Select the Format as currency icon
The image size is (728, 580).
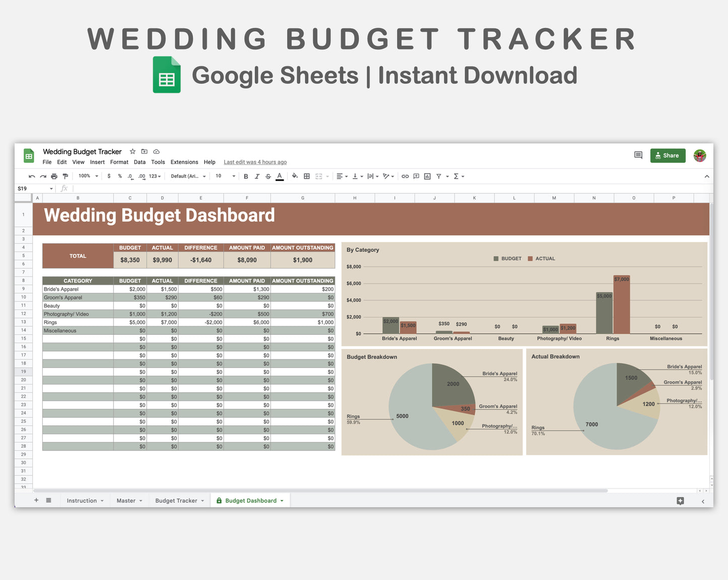(x=109, y=176)
